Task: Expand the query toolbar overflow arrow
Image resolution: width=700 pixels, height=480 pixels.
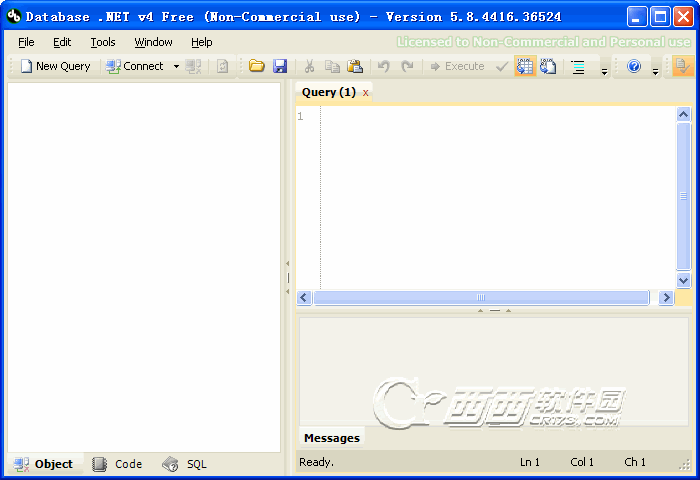Action: click(x=604, y=71)
